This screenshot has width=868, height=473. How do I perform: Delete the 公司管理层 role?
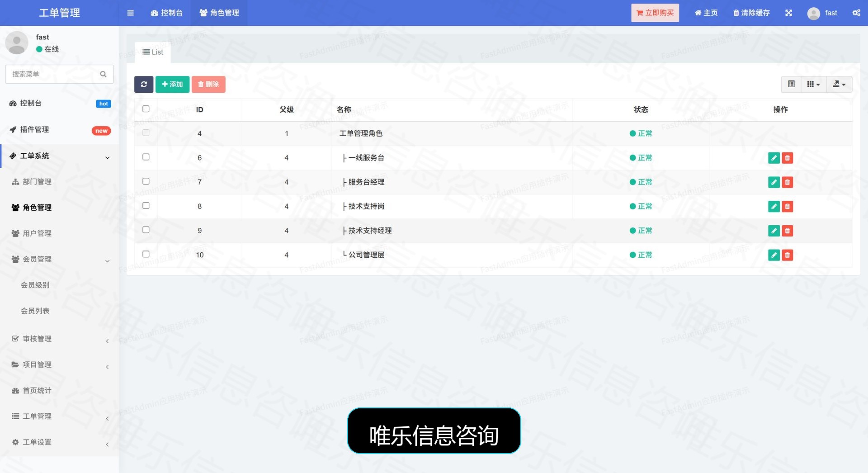(787, 255)
